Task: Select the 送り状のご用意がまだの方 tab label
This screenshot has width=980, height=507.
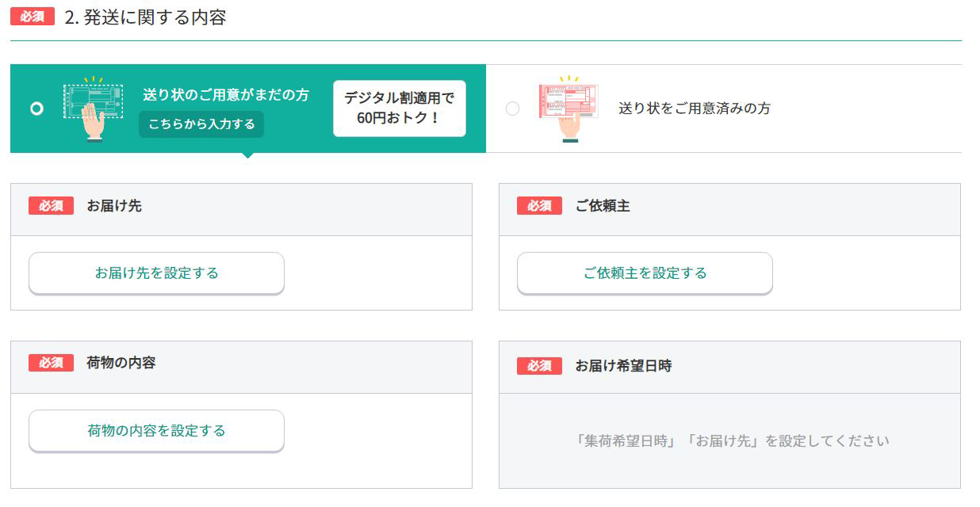Action: (x=226, y=95)
